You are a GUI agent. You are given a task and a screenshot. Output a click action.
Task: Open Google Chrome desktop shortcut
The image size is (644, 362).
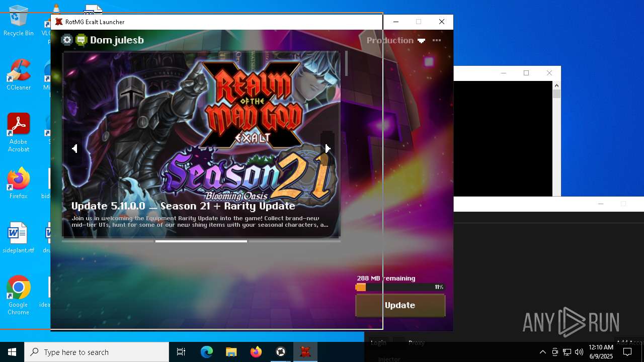19,296
